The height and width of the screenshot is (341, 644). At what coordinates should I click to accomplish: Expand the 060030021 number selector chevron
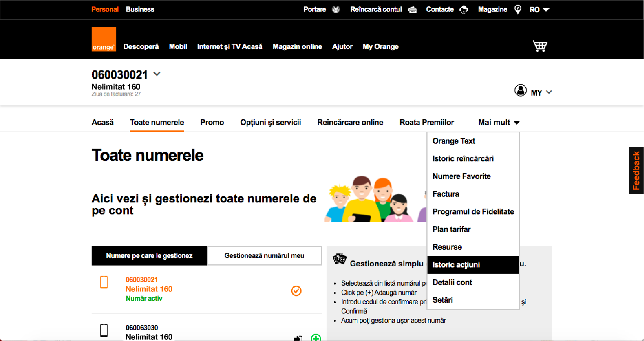click(157, 74)
